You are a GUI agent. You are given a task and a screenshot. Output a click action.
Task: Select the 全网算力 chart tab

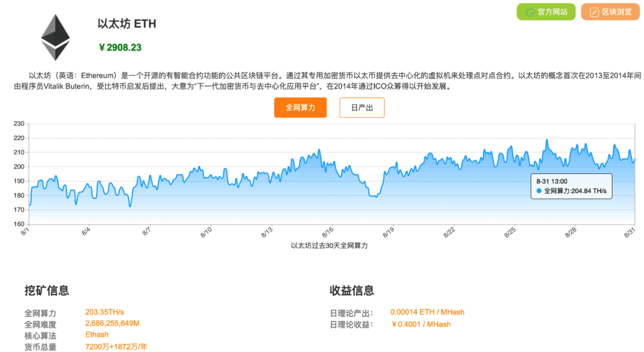300,107
